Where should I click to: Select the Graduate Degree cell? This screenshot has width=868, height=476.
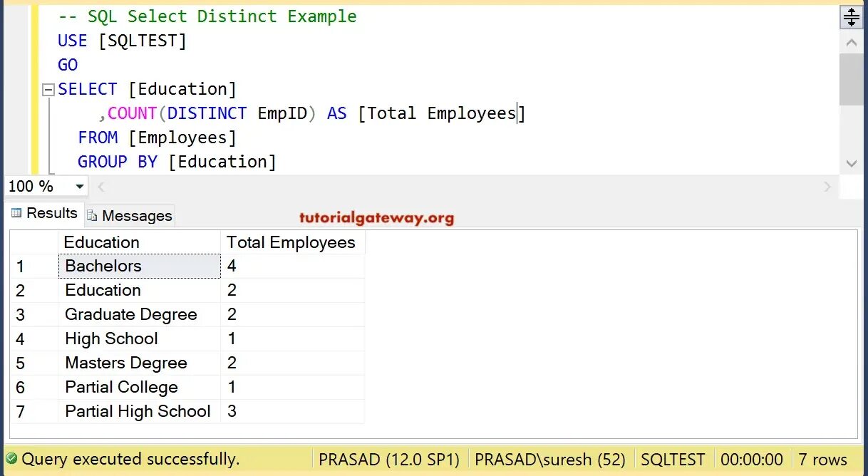[x=139, y=314]
